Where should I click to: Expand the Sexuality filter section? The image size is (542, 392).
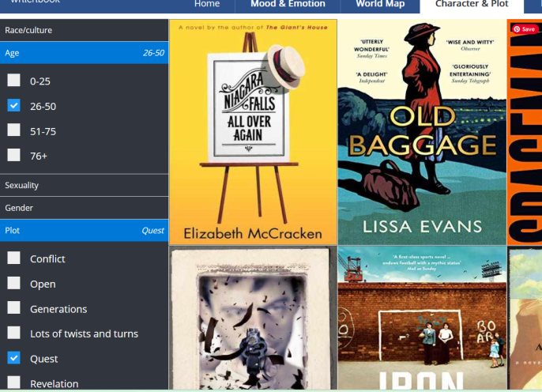[x=84, y=185]
